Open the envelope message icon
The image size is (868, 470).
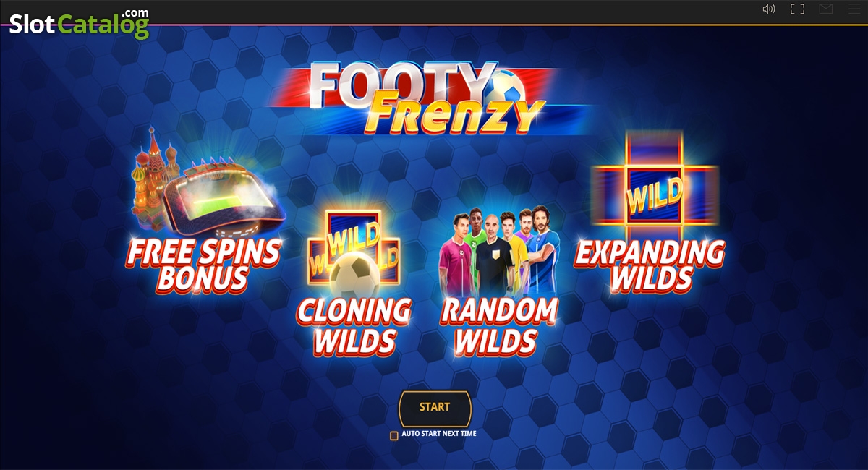pyautogui.click(x=826, y=9)
